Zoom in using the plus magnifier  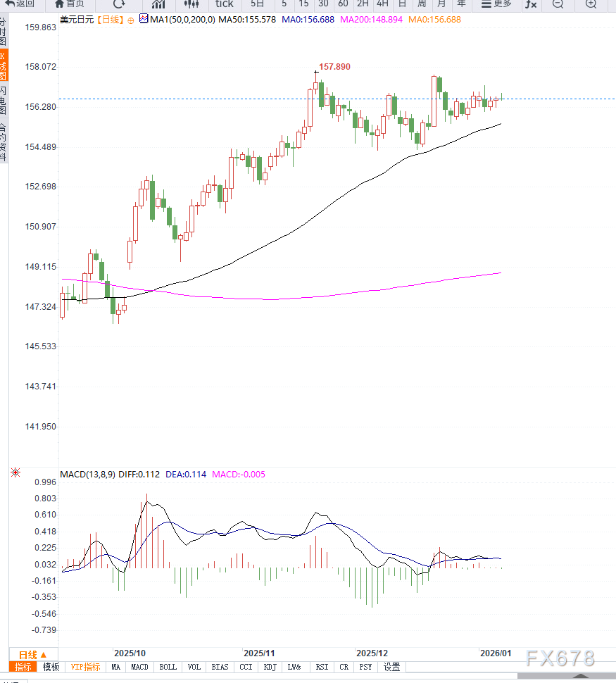coord(591,4)
